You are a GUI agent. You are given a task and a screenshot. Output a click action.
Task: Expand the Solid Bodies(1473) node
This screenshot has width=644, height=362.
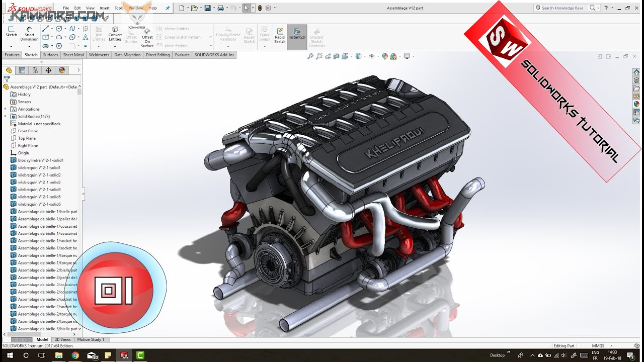coord(6,116)
